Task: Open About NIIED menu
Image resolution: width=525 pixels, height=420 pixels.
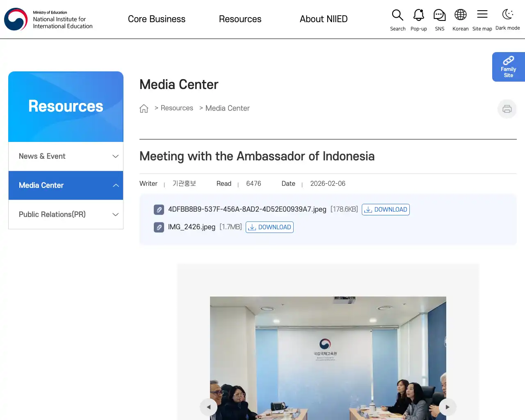Action: pyautogui.click(x=324, y=19)
